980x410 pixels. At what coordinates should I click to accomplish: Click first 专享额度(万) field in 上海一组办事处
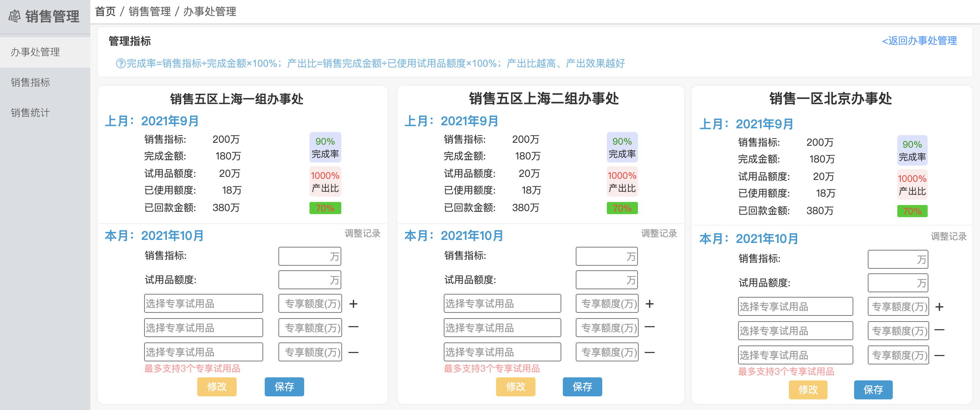coord(310,303)
